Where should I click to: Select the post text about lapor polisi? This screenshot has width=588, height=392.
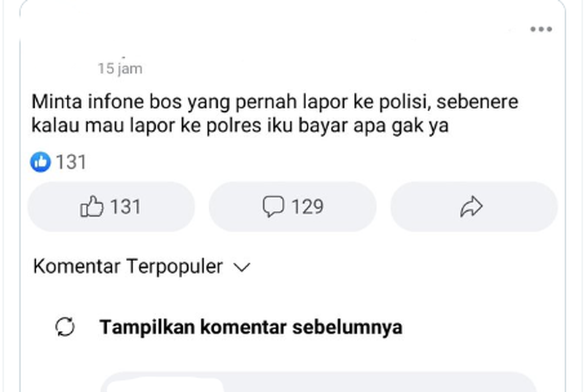[x=274, y=113]
